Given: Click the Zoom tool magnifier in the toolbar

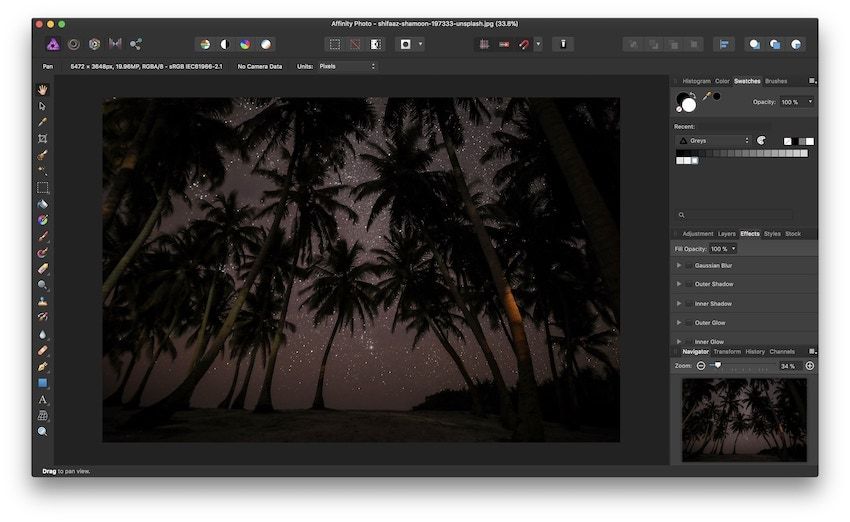Looking at the screenshot, I should pyautogui.click(x=42, y=431).
